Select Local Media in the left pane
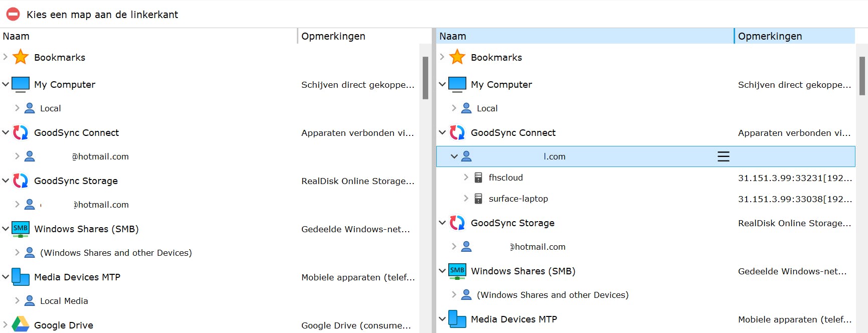 point(64,301)
